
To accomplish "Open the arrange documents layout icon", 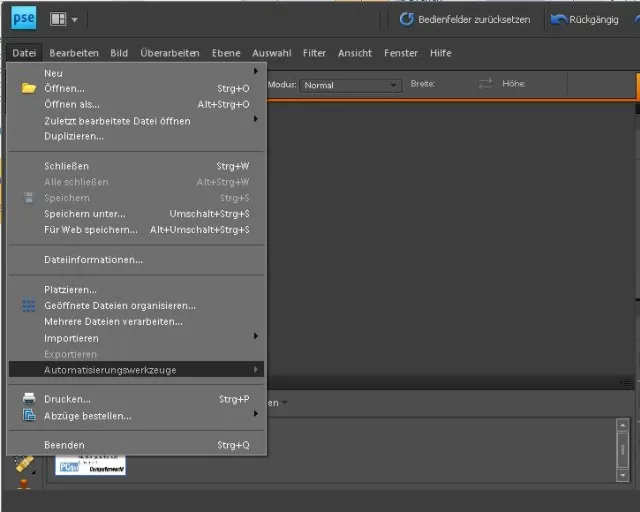I will click(58, 19).
